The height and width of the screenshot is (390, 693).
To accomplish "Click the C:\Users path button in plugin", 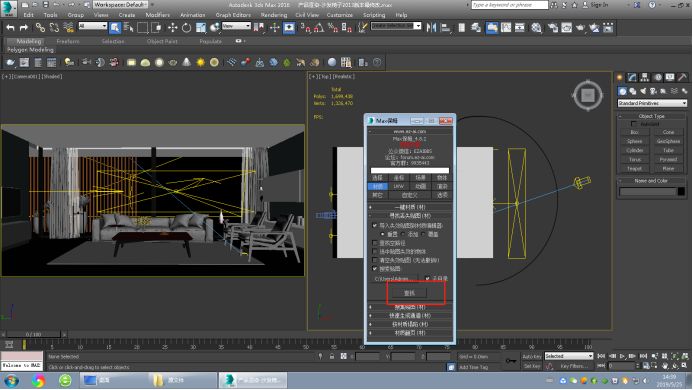I will (x=395, y=279).
